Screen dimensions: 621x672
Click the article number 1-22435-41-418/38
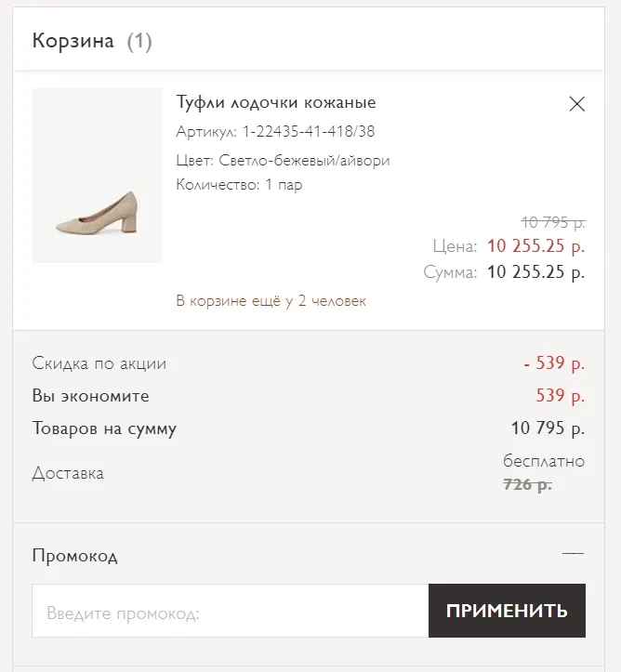click(x=309, y=131)
